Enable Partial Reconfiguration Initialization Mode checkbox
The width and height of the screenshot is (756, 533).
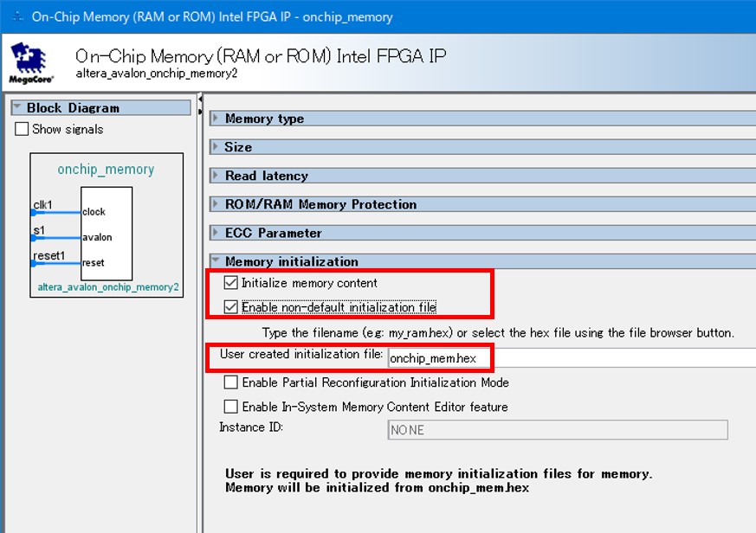(x=231, y=382)
